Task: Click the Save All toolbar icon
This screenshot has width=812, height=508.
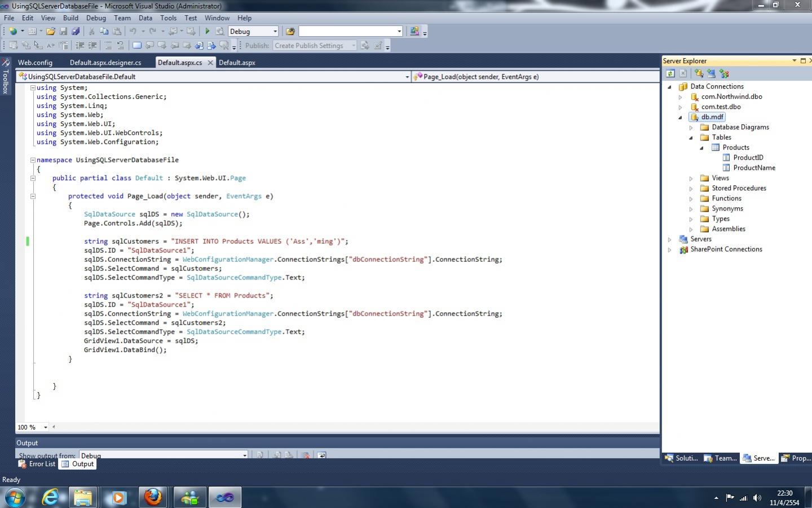Action: pos(76,32)
